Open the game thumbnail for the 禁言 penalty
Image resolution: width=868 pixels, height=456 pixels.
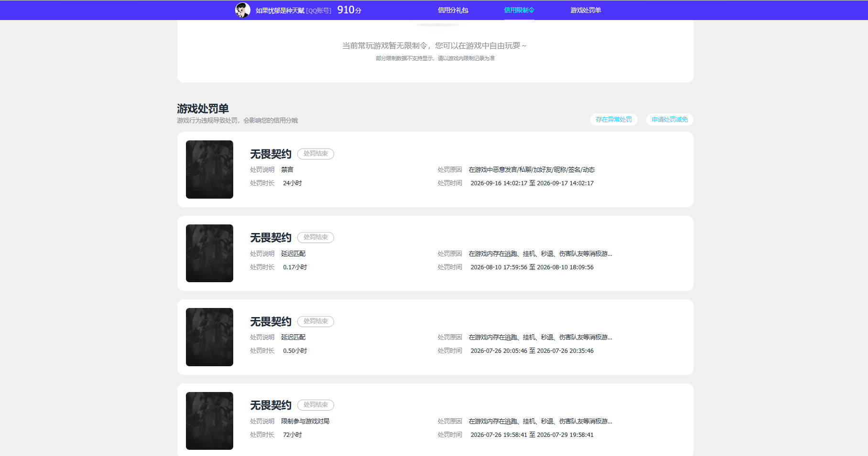pyautogui.click(x=209, y=170)
